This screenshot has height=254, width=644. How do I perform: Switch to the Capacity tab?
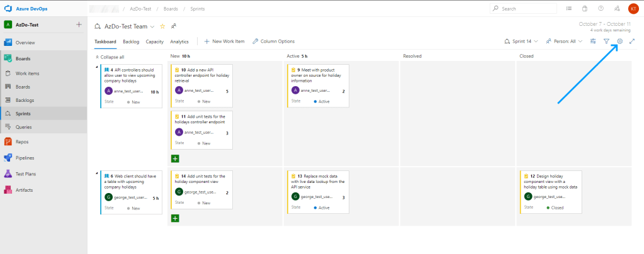pyautogui.click(x=154, y=41)
